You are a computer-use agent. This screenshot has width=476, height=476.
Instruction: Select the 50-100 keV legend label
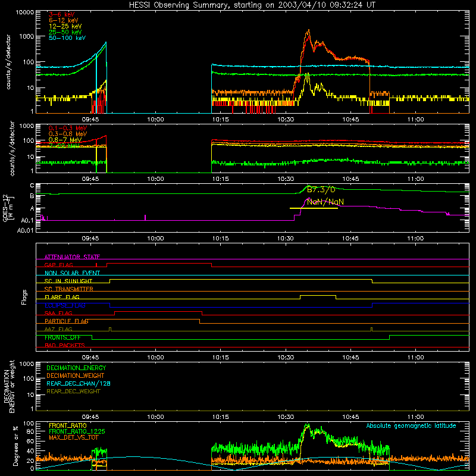[x=67, y=38]
